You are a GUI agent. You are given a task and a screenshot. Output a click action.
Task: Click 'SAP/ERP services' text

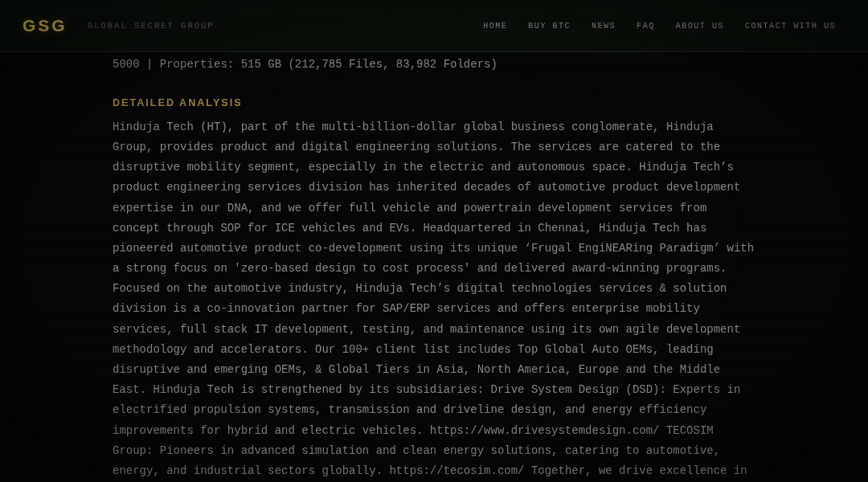tap(436, 308)
